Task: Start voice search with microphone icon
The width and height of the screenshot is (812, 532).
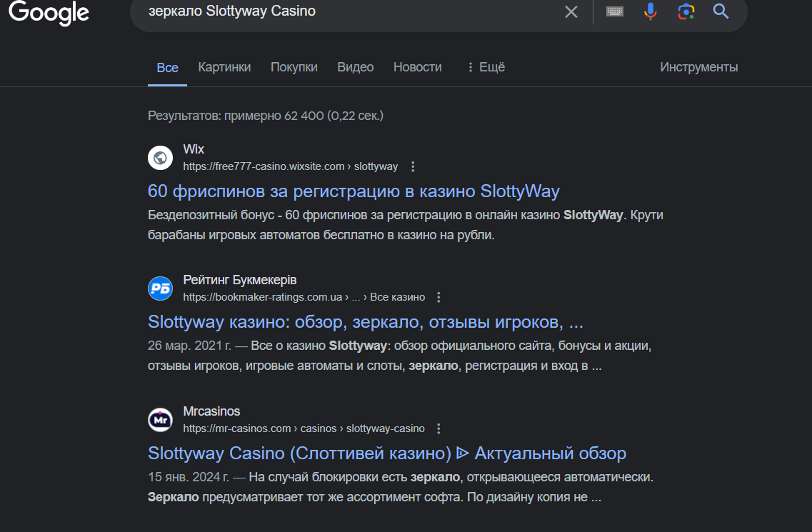Action: click(651, 11)
